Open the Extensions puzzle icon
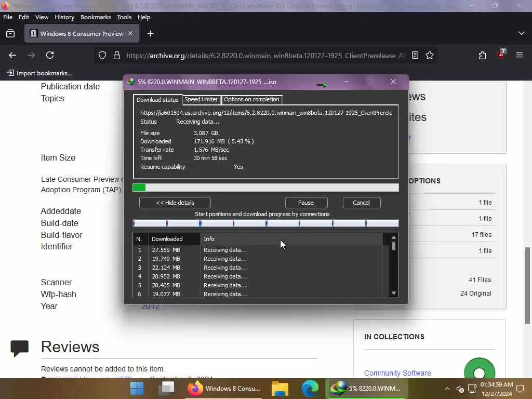Image resolution: width=532 pixels, height=399 pixels. tap(482, 55)
